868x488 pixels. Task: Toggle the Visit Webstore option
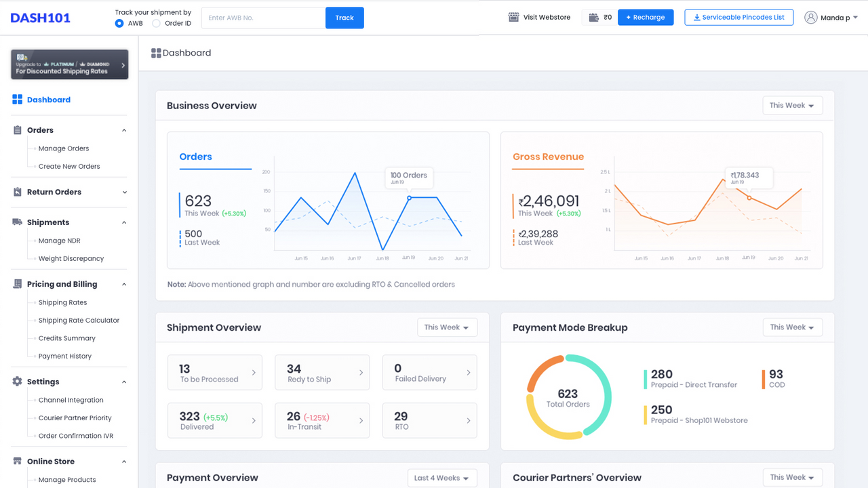click(x=539, y=17)
